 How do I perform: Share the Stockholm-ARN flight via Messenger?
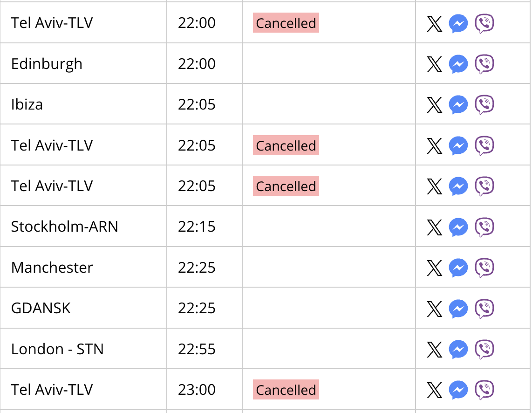pyautogui.click(x=458, y=227)
